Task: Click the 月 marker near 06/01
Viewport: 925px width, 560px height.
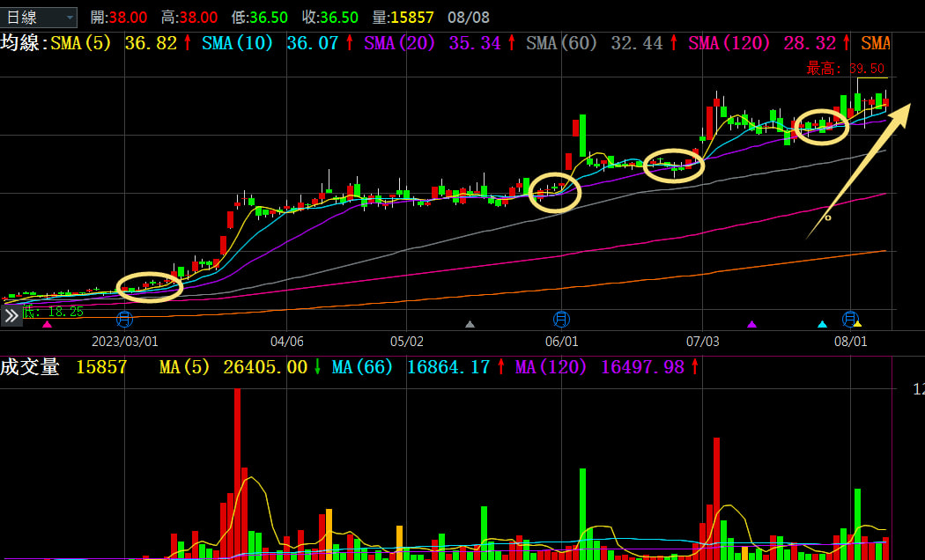Action: click(561, 319)
